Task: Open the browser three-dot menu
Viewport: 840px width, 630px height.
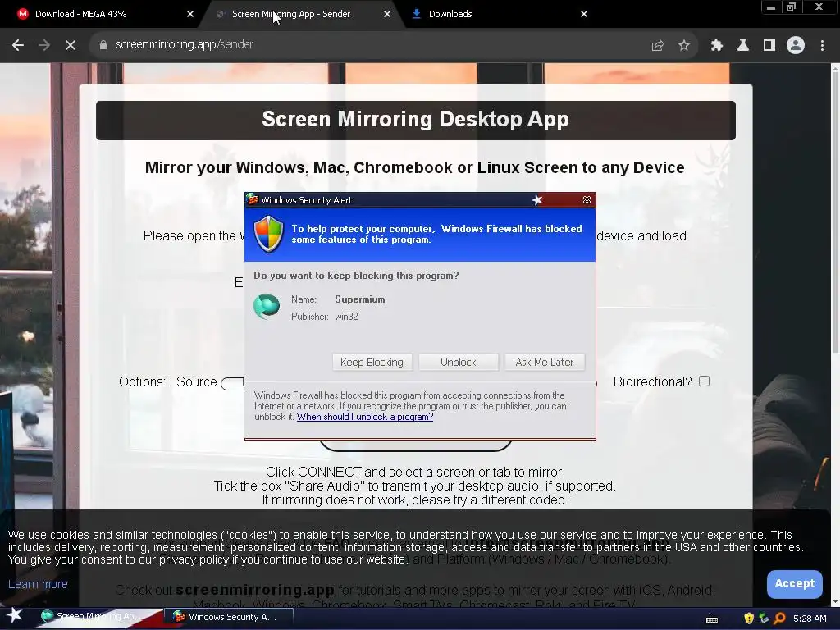Action: point(822,46)
